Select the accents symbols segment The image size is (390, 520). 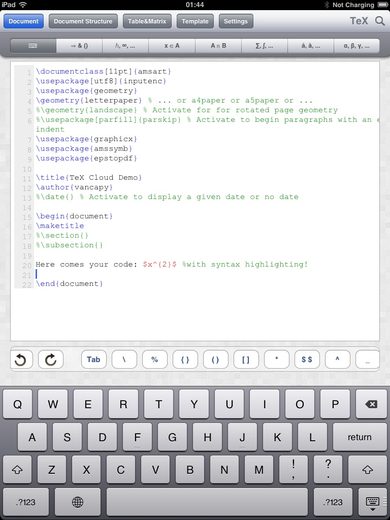[x=310, y=46]
